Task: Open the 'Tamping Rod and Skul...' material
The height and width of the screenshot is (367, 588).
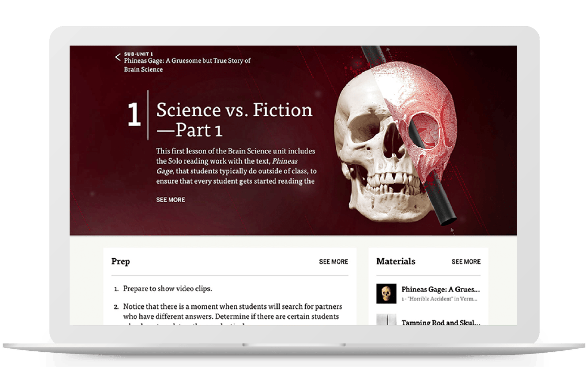Action: click(x=440, y=322)
